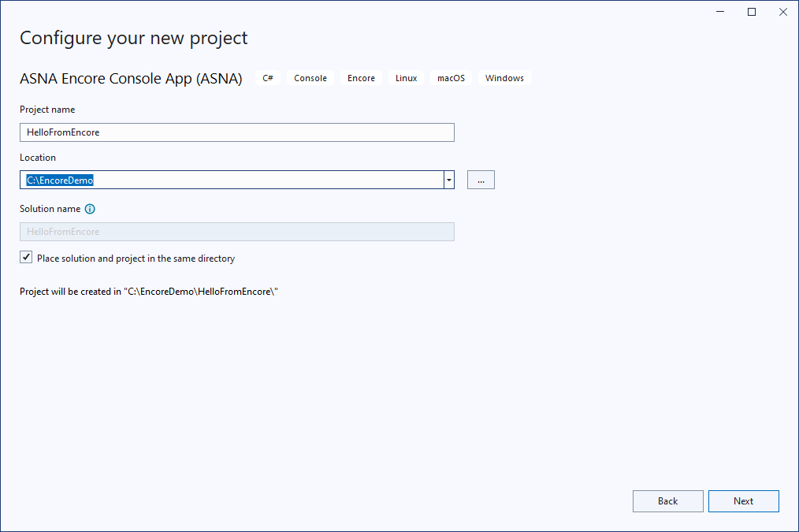Click the Project name input field
The width and height of the screenshot is (799, 532).
pos(237,132)
